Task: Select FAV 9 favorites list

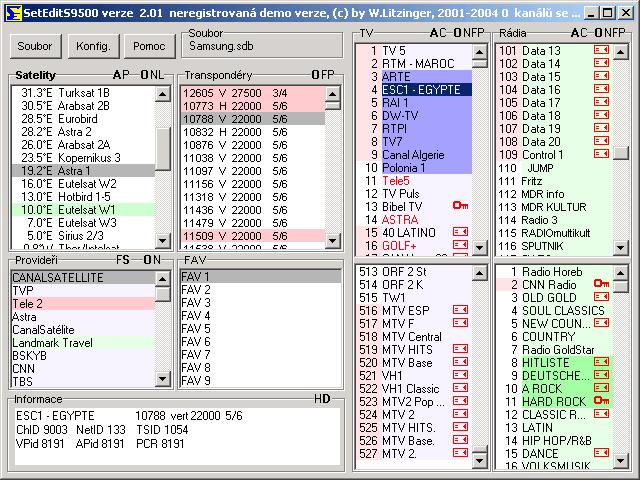Action: pyautogui.click(x=260, y=381)
